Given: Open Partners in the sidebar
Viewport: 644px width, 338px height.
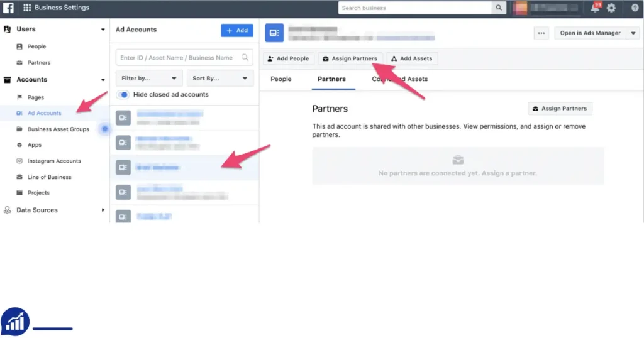Looking at the screenshot, I should tap(39, 63).
